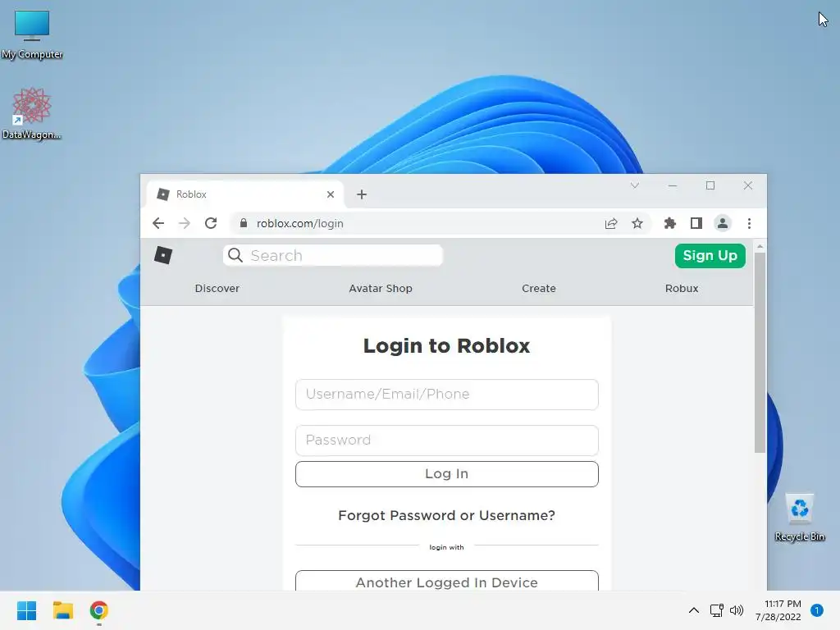840x630 pixels.
Task: Open the Avatar Shop menu item
Action: [381, 288]
